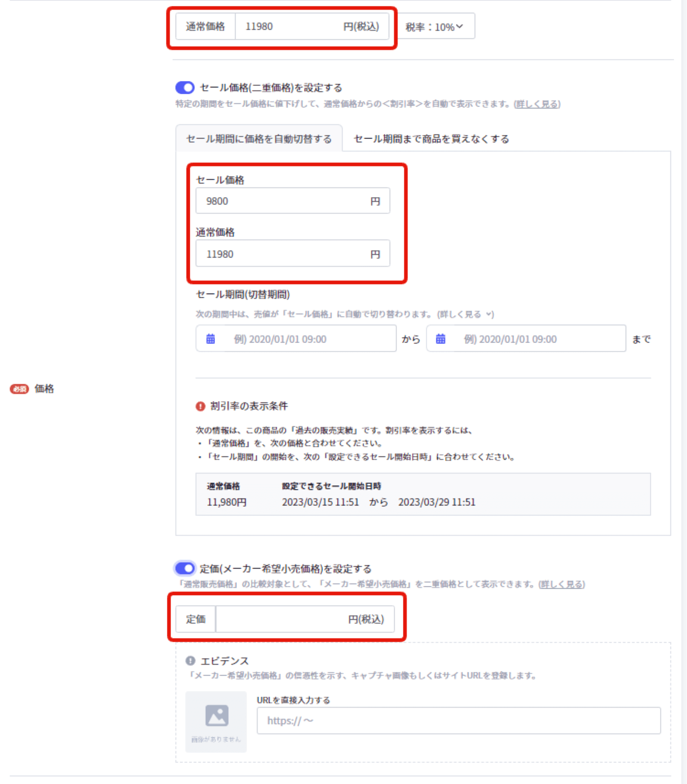Click the 価格 section label
Screen dimensions: 687x784
point(44,389)
